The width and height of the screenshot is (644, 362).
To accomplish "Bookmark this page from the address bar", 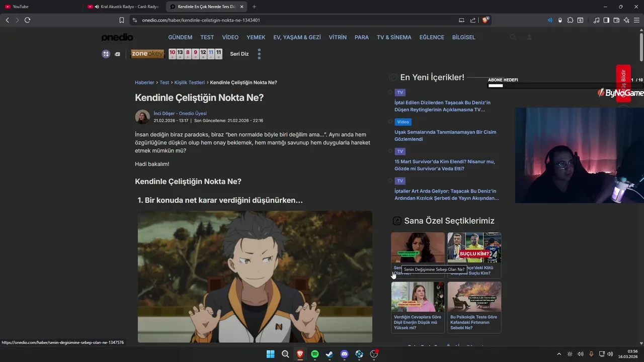I will click(121, 20).
